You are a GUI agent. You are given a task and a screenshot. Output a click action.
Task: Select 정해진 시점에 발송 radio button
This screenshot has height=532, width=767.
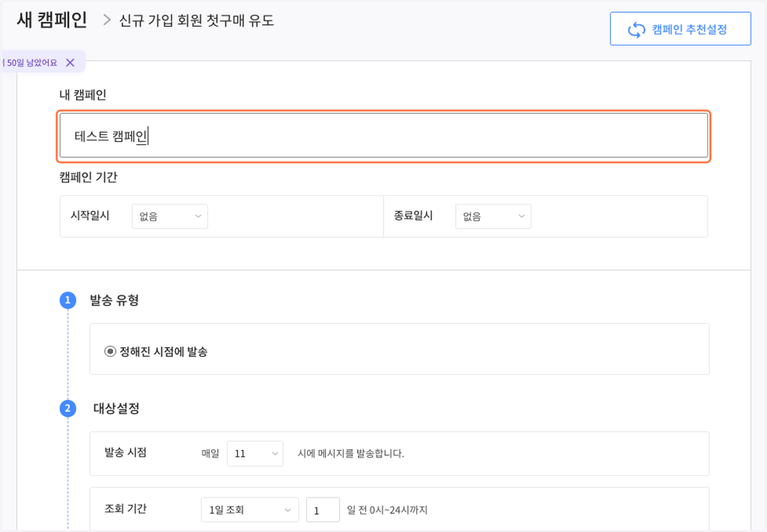pyautogui.click(x=110, y=351)
